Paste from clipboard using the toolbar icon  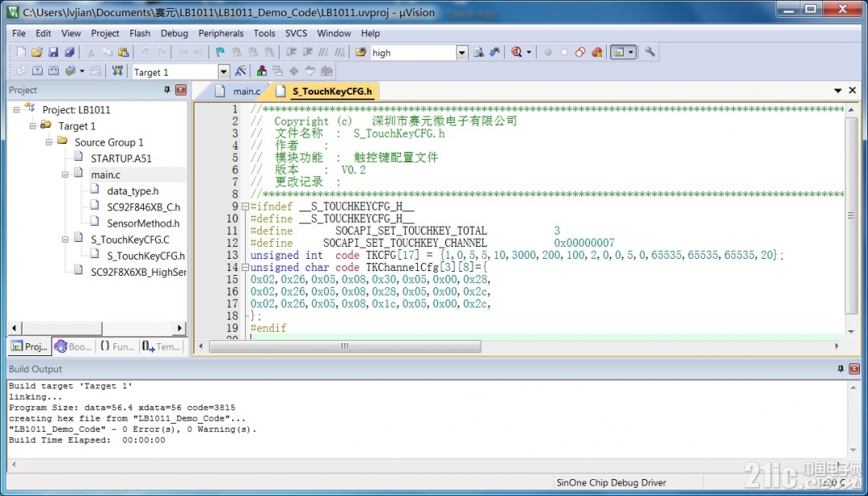coord(124,52)
